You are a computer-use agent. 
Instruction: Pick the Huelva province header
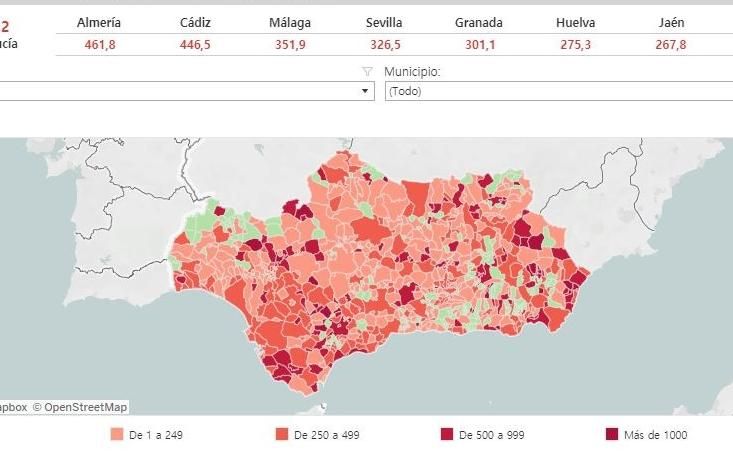tap(575, 22)
